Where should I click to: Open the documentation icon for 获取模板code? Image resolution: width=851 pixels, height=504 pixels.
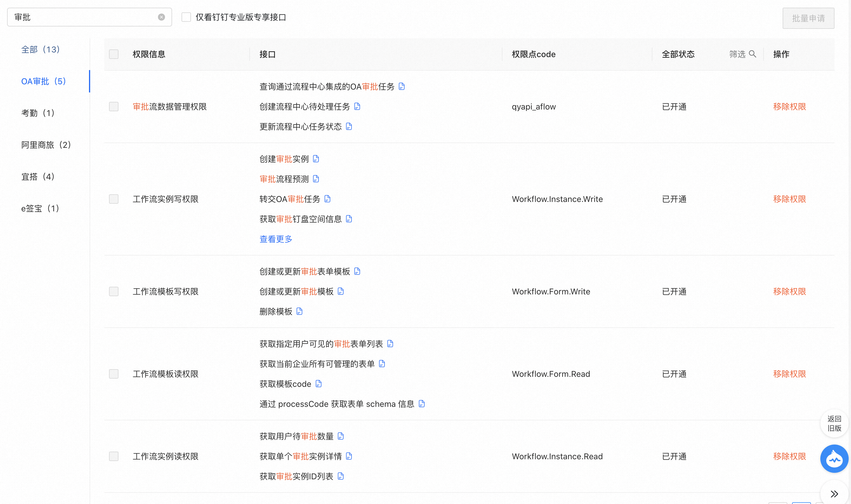(x=319, y=384)
